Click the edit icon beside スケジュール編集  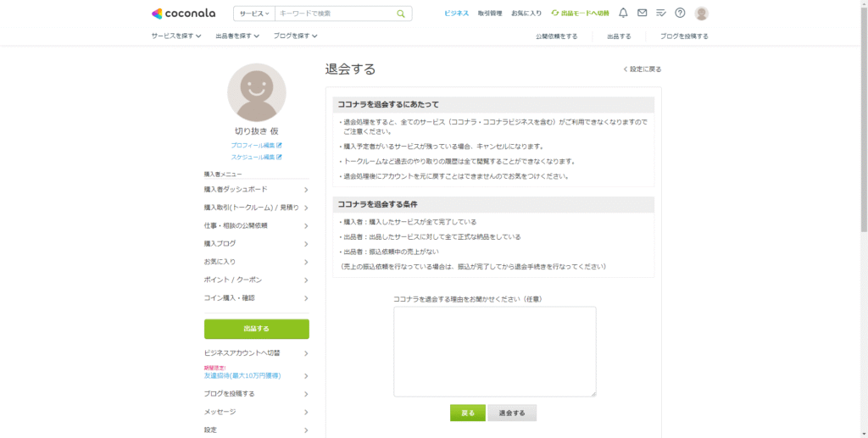click(x=279, y=157)
